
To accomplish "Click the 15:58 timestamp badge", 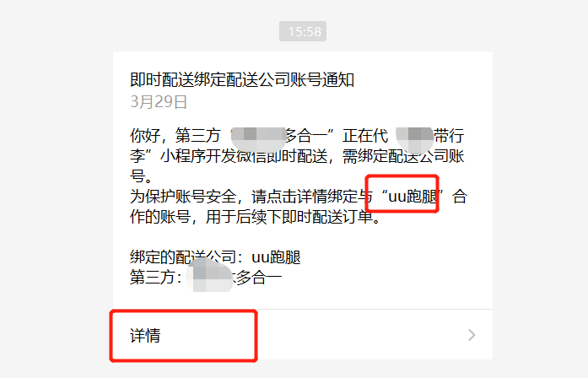I will pos(303,31).
